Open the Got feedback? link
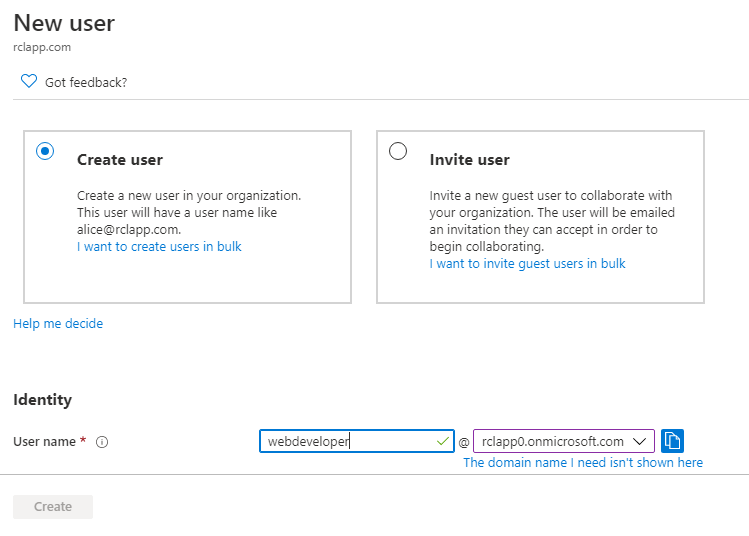749x536 pixels. [86, 82]
